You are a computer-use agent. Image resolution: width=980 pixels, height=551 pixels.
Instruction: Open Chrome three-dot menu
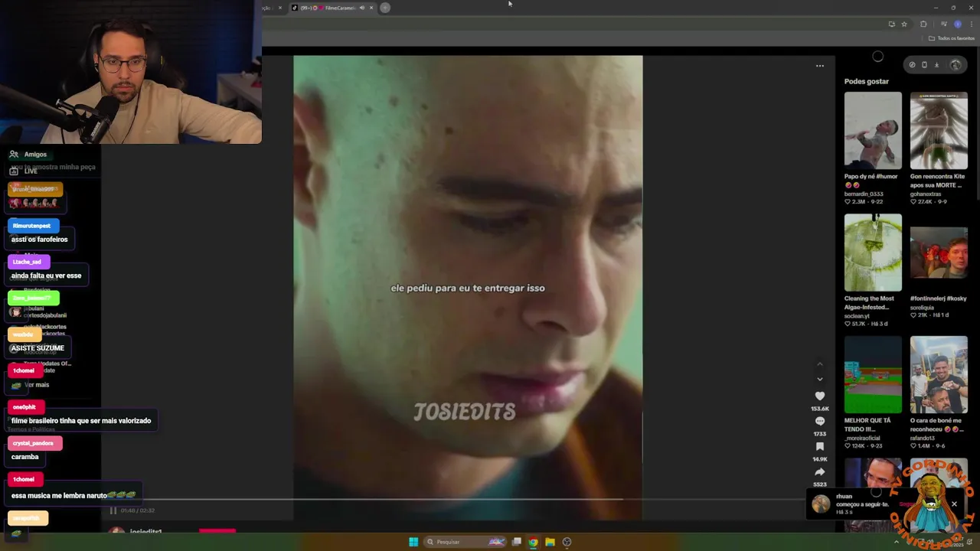[x=972, y=24]
